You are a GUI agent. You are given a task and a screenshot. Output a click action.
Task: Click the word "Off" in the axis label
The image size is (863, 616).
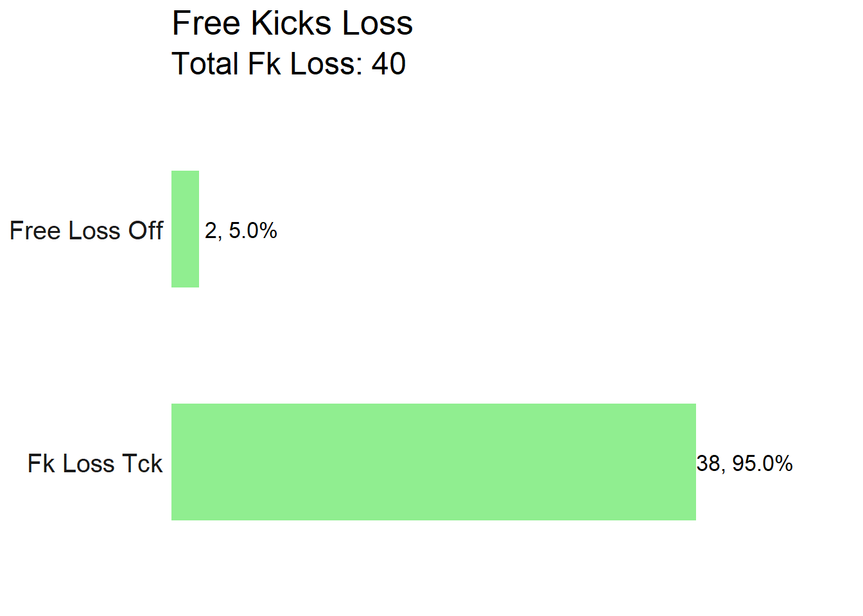point(146,231)
